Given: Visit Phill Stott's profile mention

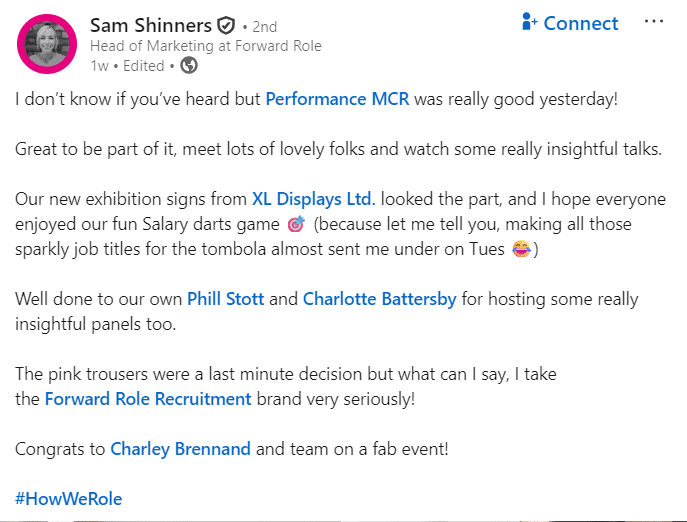Looking at the screenshot, I should click(234, 299).
